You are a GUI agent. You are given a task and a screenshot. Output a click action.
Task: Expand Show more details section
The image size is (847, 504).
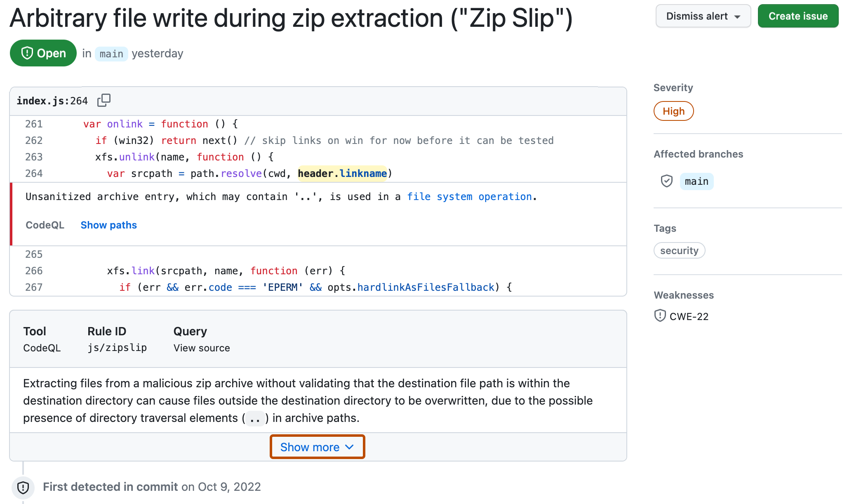318,447
